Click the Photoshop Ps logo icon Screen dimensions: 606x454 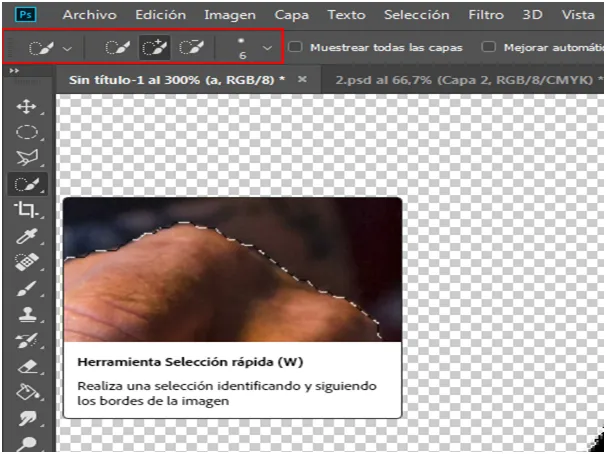[x=26, y=15]
